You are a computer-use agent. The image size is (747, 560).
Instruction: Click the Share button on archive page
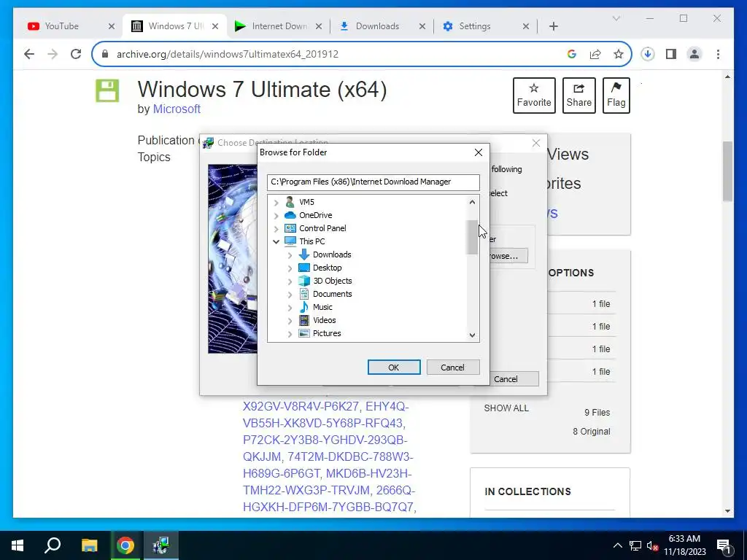578,96
